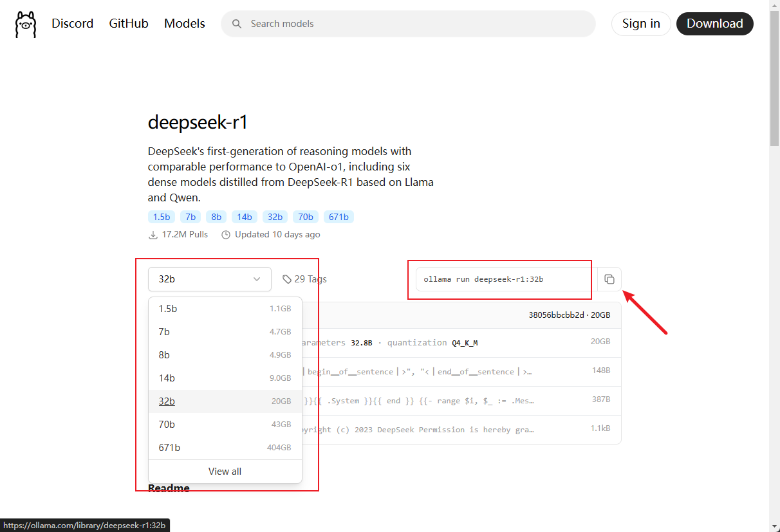This screenshot has height=532, width=780.
Task: Click the 17.2M Pulls text
Action: pyautogui.click(x=185, y=235)
